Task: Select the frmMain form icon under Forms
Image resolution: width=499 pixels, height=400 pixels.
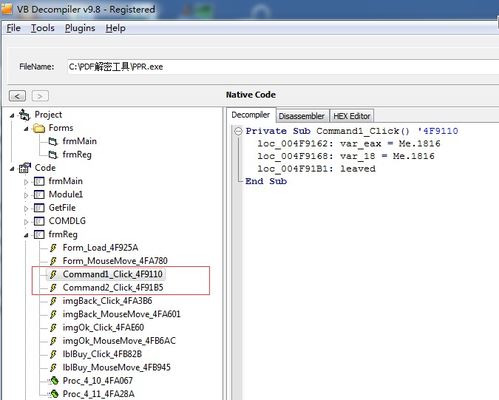Action: pyautogui.click(x=53, y=141)
